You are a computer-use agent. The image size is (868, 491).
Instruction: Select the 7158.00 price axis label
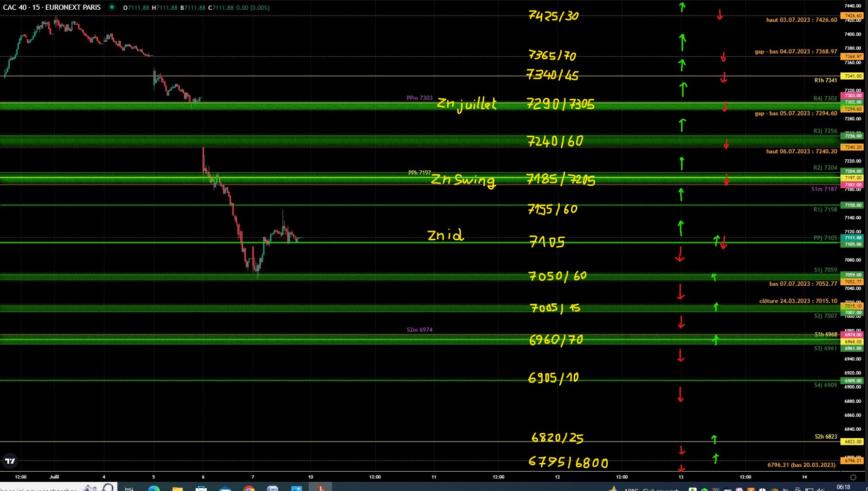click(x=853, y=205)
